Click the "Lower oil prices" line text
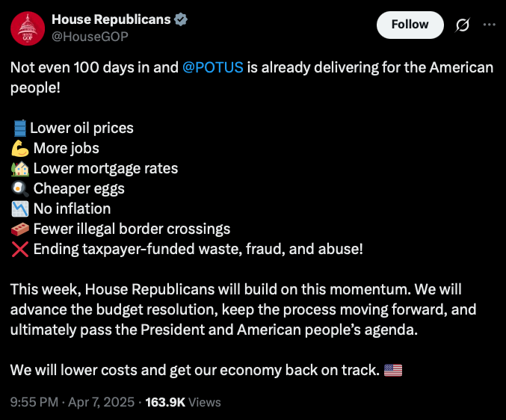Viewport: 506px width, 420px height. (x=81, y=128)
